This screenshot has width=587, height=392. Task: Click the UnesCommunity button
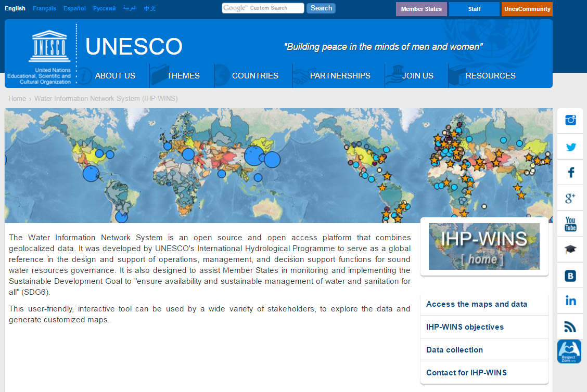(527, 9)
